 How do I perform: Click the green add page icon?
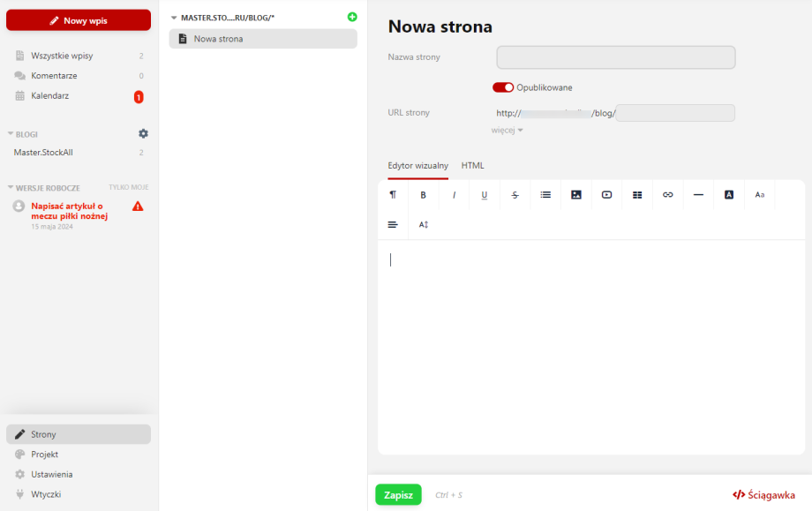(352, 17)
